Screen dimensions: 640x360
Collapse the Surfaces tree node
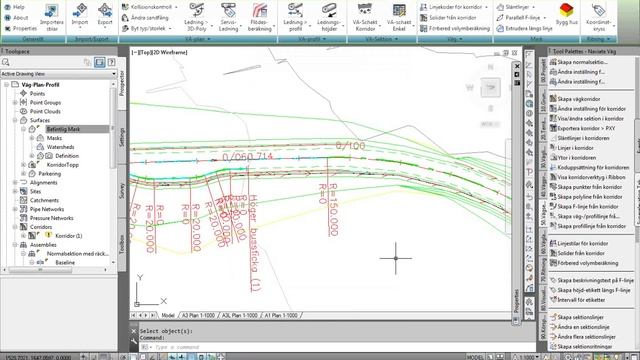pyautogui.click(x=15, y=120)
